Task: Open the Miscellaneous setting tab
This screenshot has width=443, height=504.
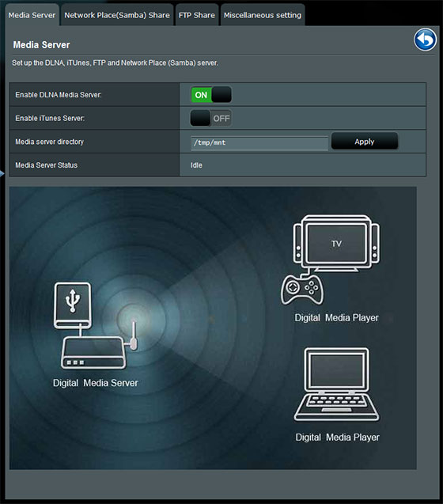Action: tap(263, 15)
